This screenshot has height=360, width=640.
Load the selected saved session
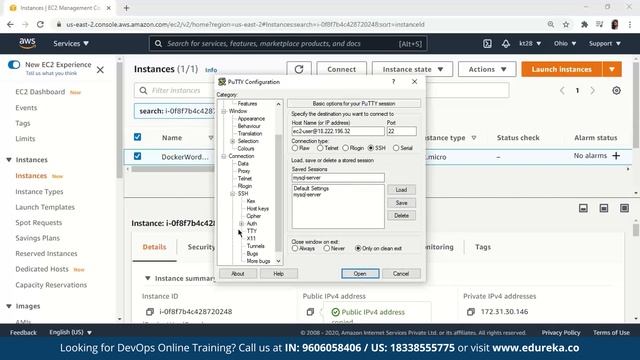401,190
